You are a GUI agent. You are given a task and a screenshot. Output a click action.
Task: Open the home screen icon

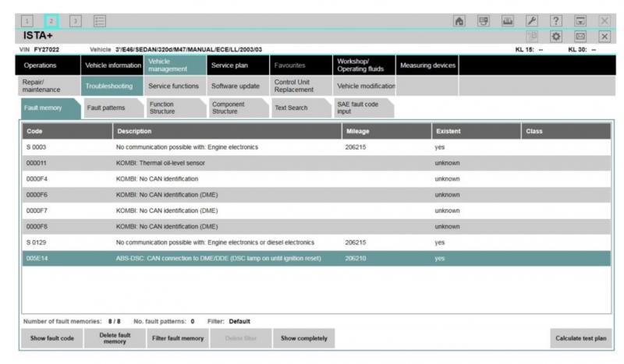click(459, 21)
